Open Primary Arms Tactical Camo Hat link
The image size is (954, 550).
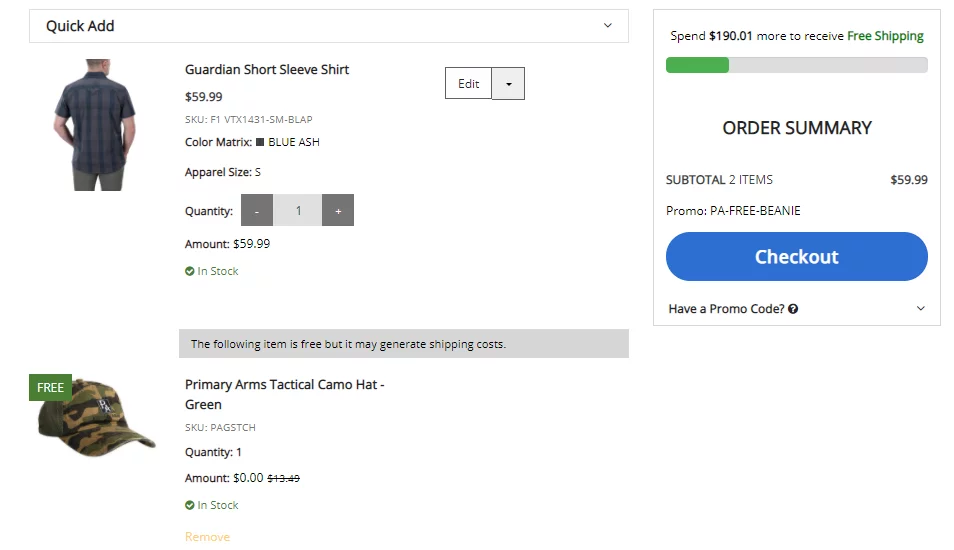284,394
